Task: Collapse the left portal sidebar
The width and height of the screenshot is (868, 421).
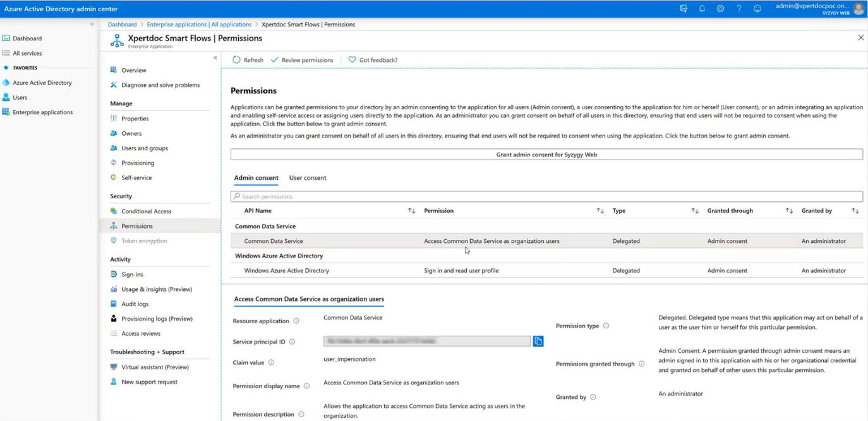Action: tap(92, 24)
